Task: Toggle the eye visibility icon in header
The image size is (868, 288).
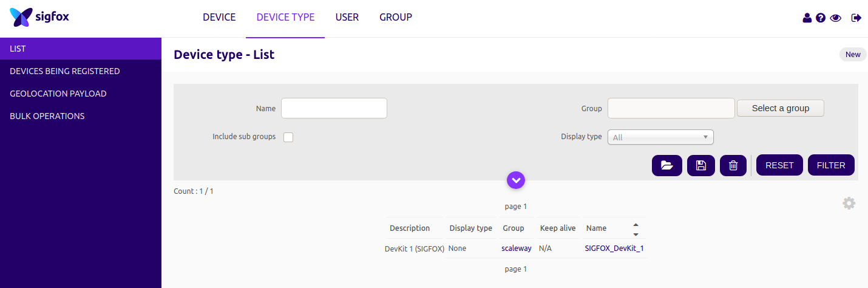Action: [836, 18]
